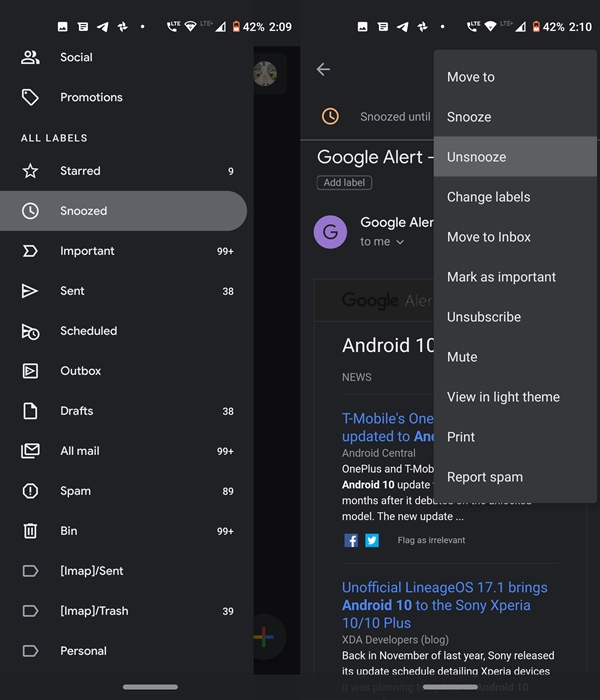The width and height of the screenshot is (600, 700).
Task: Tap the colorful compose plus button
Action: (x=264, y=637)
